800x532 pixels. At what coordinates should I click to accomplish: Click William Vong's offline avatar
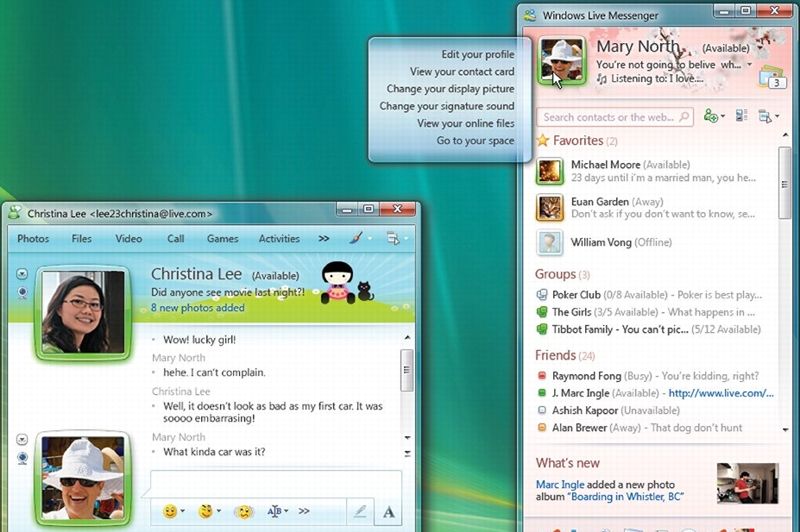tap(549, 242)
